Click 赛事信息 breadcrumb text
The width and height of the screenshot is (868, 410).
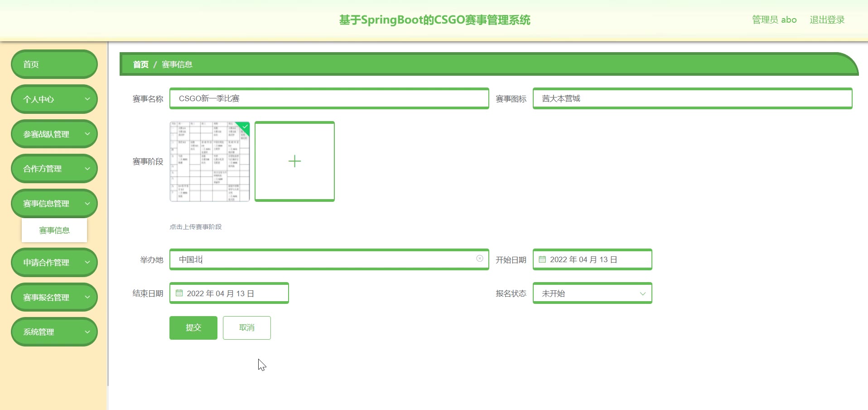point(177,64)
